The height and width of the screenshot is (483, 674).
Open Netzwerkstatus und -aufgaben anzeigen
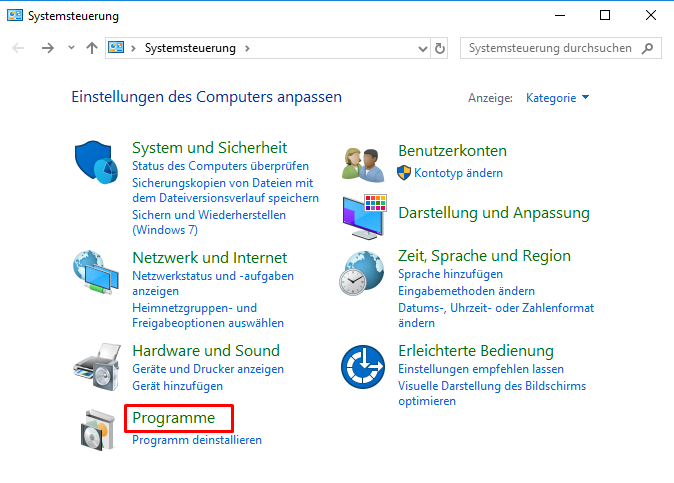(x=213, y=283)
